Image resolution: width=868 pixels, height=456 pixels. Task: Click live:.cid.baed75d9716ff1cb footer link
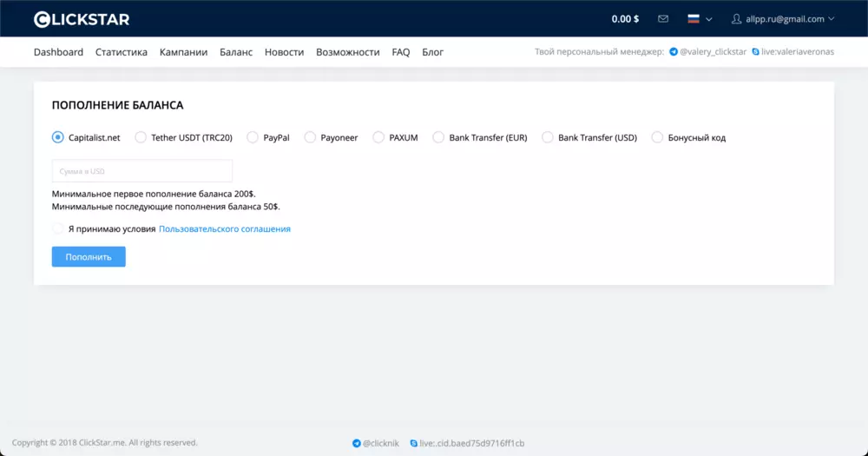coord(471,443)
